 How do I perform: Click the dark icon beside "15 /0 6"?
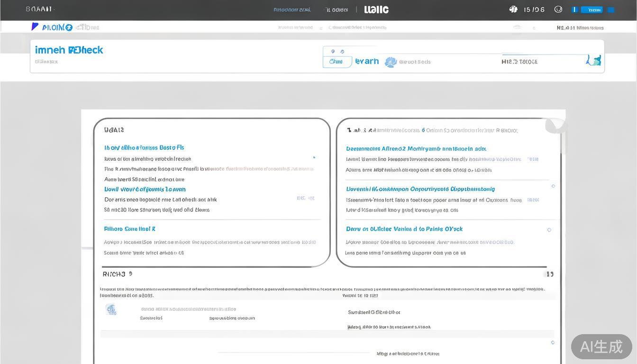[513, 9]
